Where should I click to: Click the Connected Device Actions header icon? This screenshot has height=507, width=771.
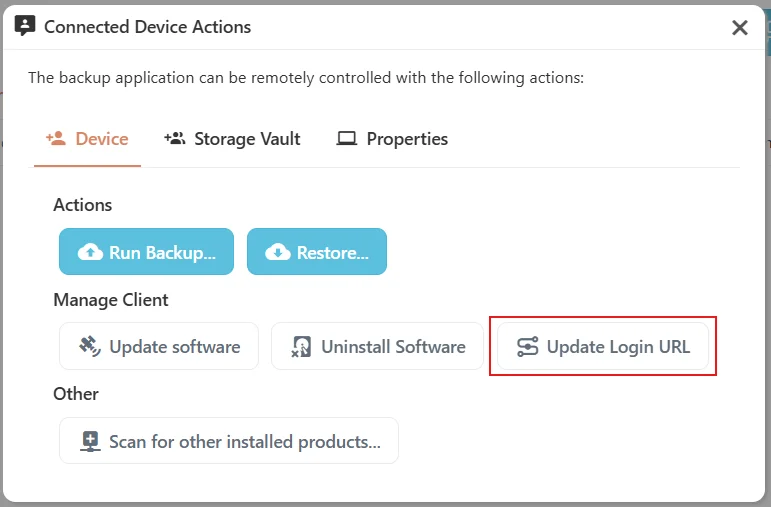click(25, 25)
